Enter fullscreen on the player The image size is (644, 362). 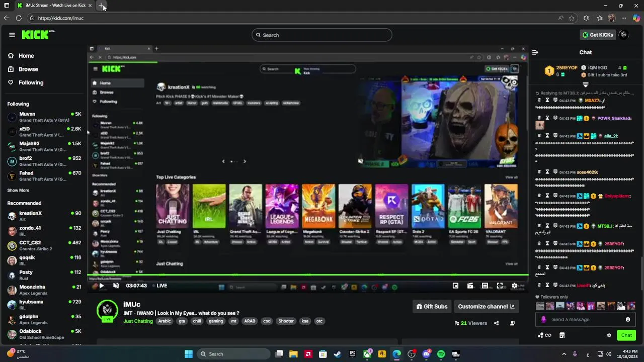click(500, 286)
